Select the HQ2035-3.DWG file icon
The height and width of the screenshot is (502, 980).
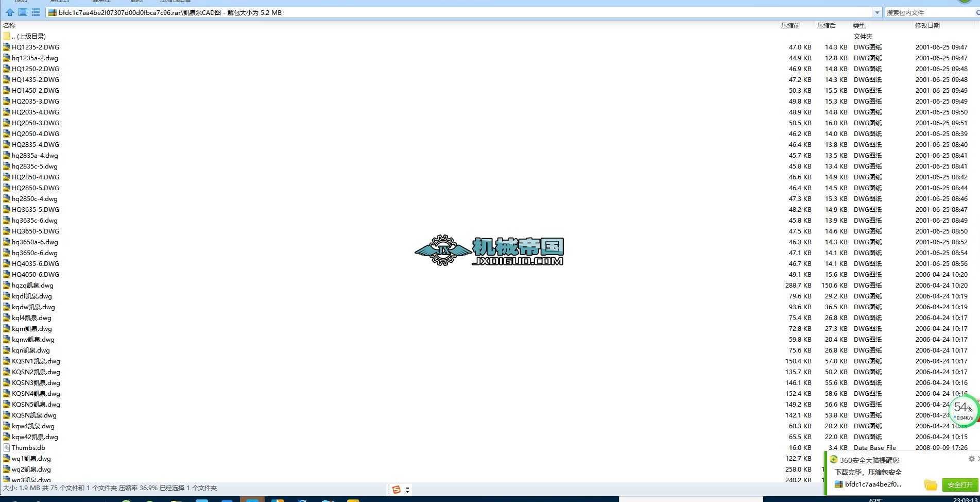[x=7, y=101]
